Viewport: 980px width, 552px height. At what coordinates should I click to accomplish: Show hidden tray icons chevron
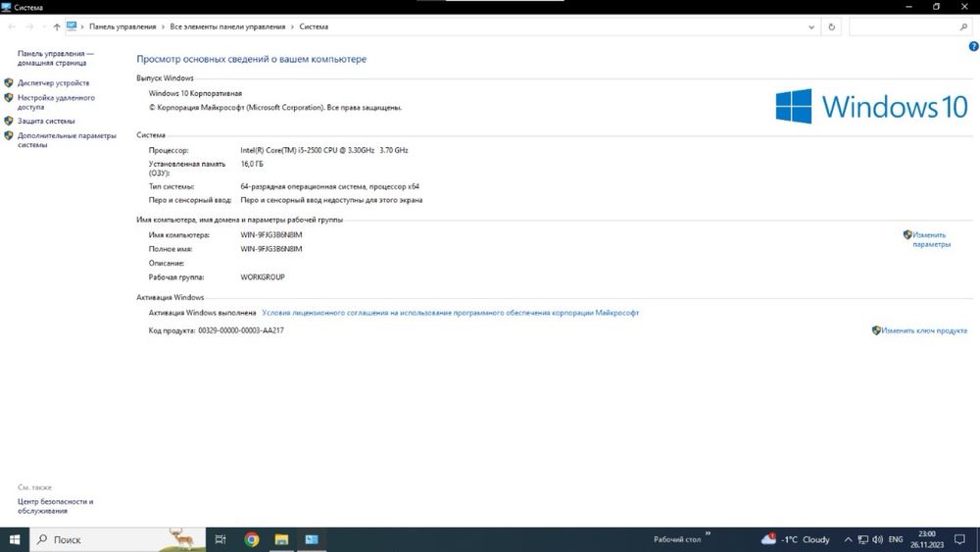point(848,539)
